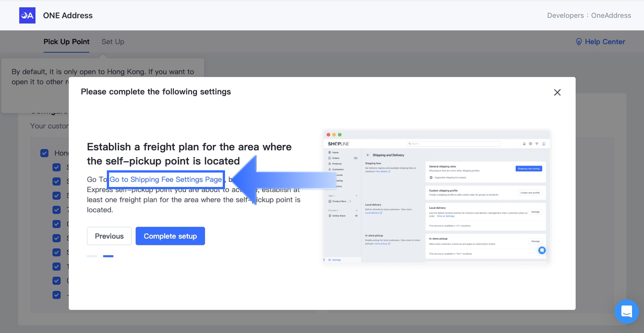The image size is (644, 333).
Task: Close the settings dialog with X
Action: (557, 92)
